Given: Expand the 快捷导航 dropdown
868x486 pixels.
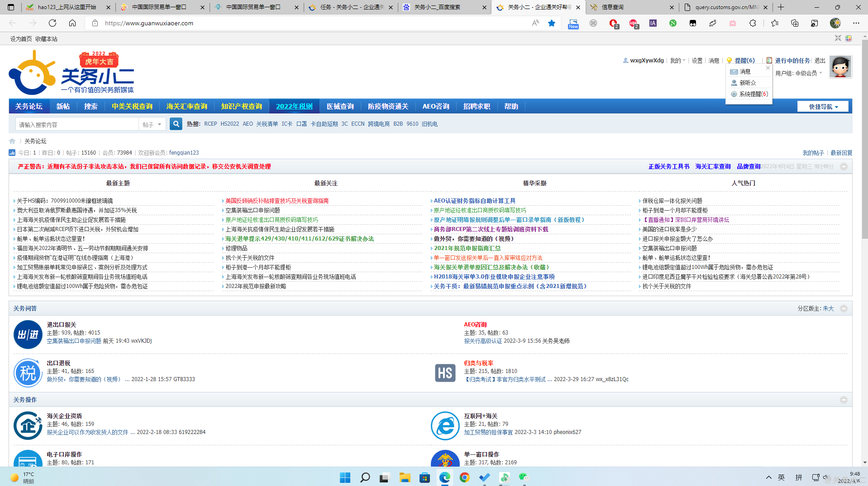Looking at the screenshot, I should (x=823, y=107).
